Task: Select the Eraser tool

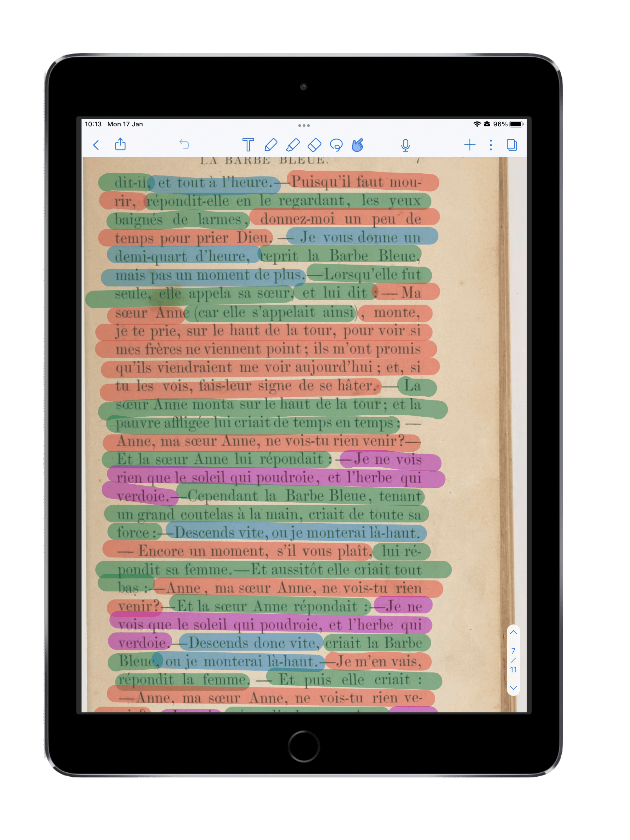Action: point(315,145)
